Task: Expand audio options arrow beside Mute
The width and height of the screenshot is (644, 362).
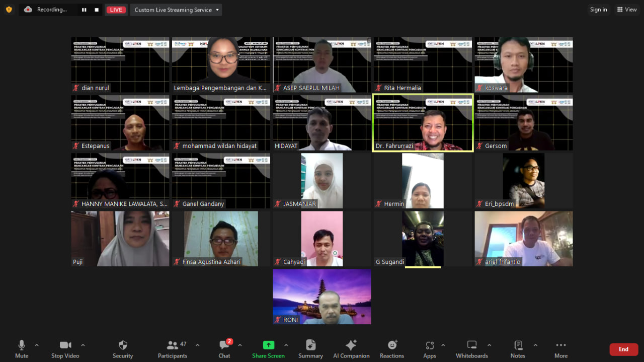Action: click(x=37, y=345)
